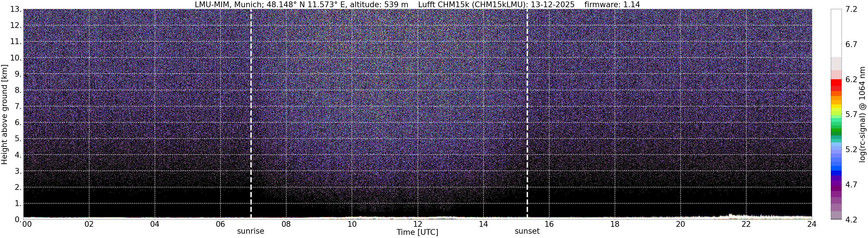Click the "sunset" label below the time axis
Image resolution: width=868 pixels, height=238 pixels.
527,231
